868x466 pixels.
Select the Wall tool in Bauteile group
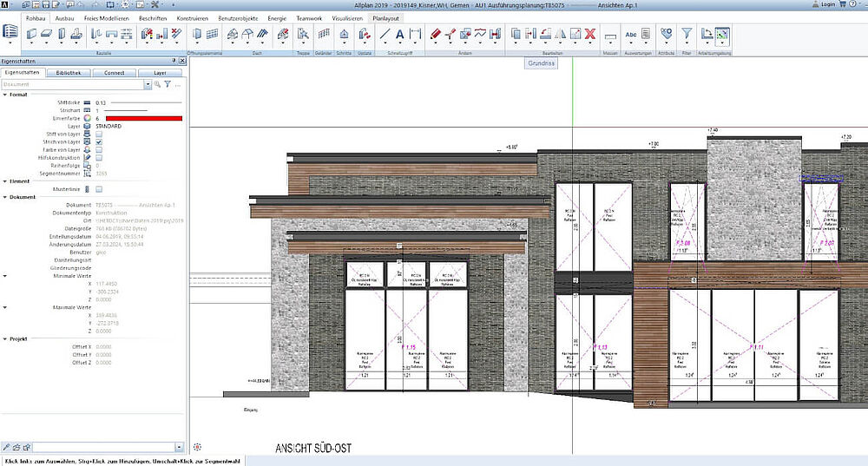[x=31, y=35]
